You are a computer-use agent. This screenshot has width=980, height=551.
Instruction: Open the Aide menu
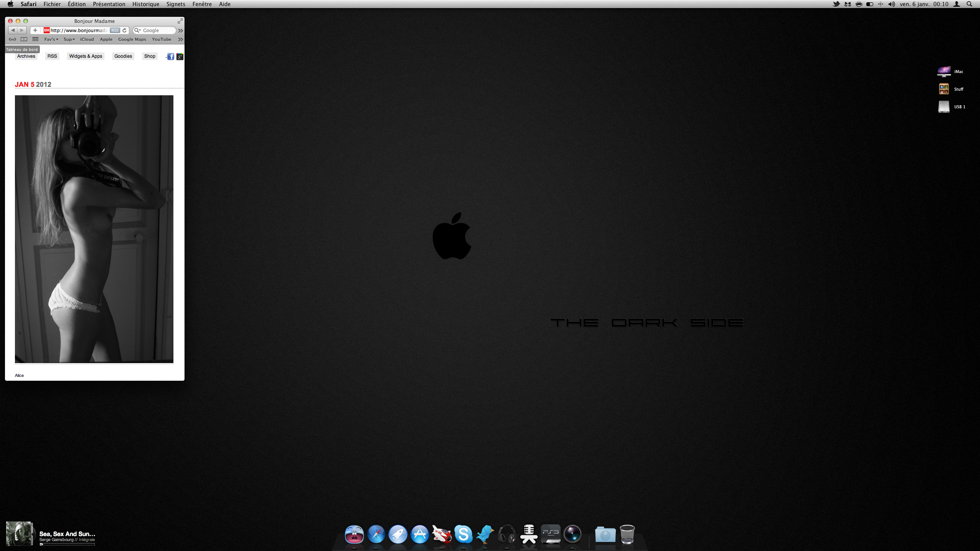[x=225, y=4]
